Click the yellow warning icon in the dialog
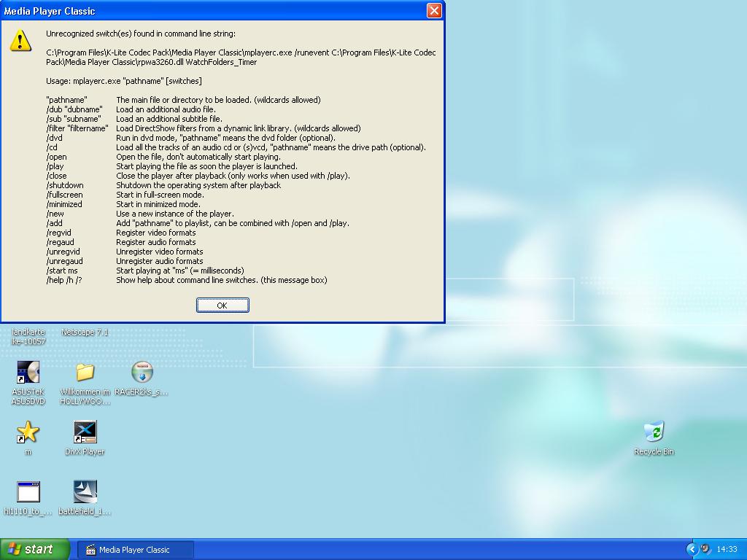 (20, 40)
